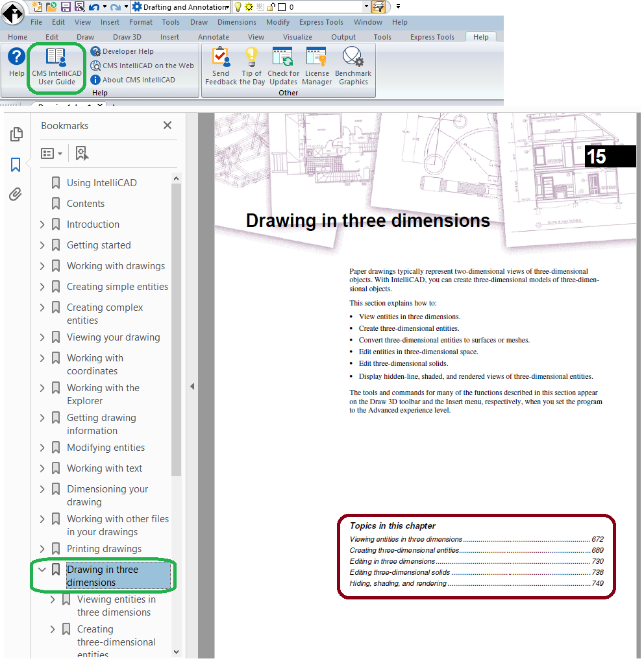Open the layer list dropdown arrow
This screenshot has width=644, height=663.
(x=366, y=6)
